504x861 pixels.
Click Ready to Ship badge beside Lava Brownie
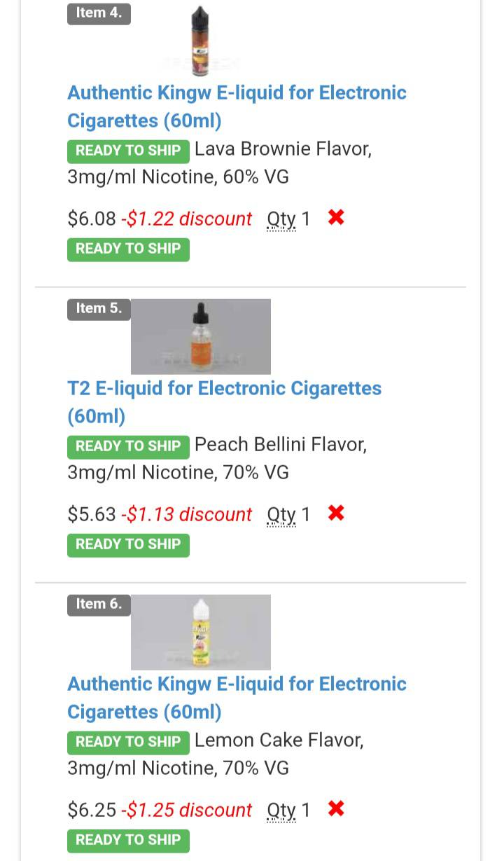tap(128, 151)
